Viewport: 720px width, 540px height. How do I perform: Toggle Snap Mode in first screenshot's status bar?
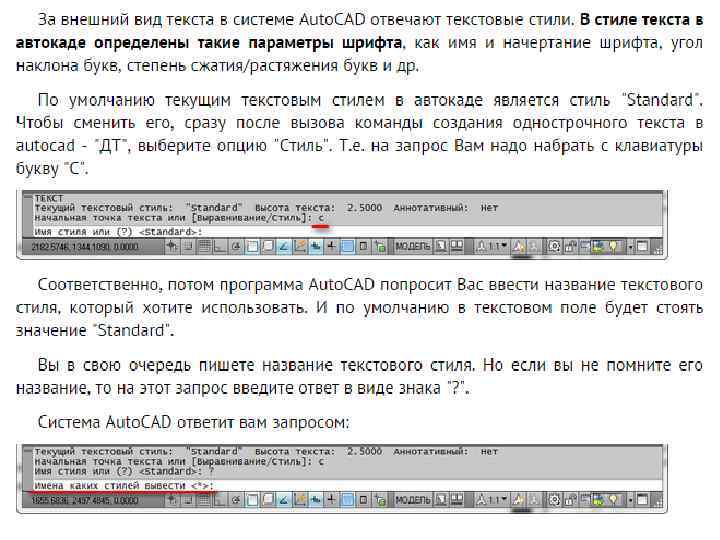188,247
